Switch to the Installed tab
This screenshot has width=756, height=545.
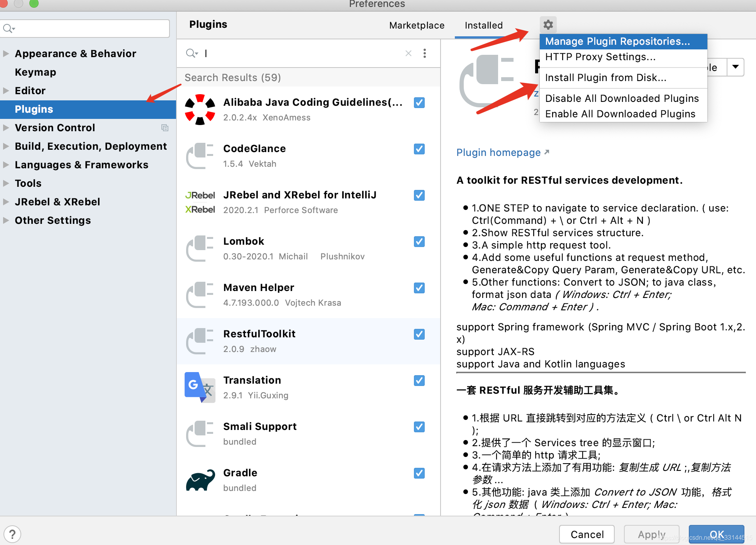point(484,25)
